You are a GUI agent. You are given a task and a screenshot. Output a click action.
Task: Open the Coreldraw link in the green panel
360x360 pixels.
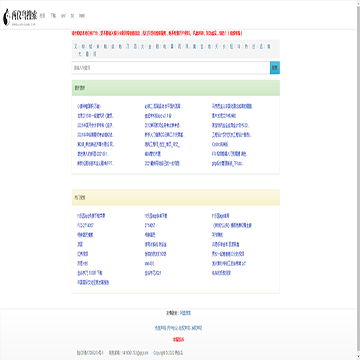coord(220,145)
